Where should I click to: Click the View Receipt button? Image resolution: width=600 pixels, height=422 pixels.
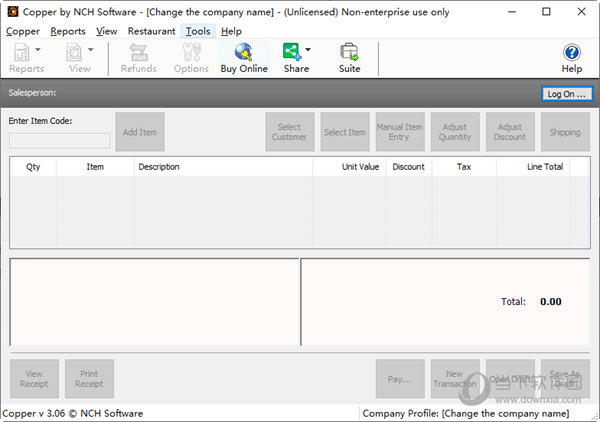click(34, 379)
